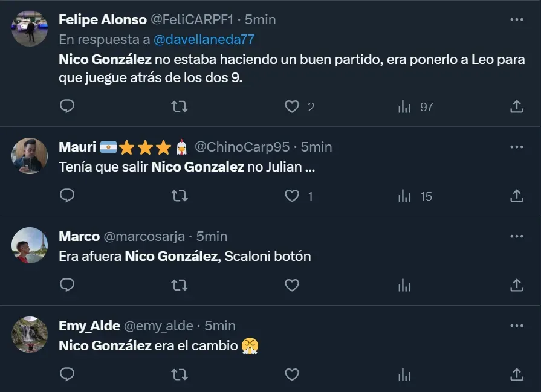
Task: View analytics of Mauri's tweet
Action: (404, 196)
